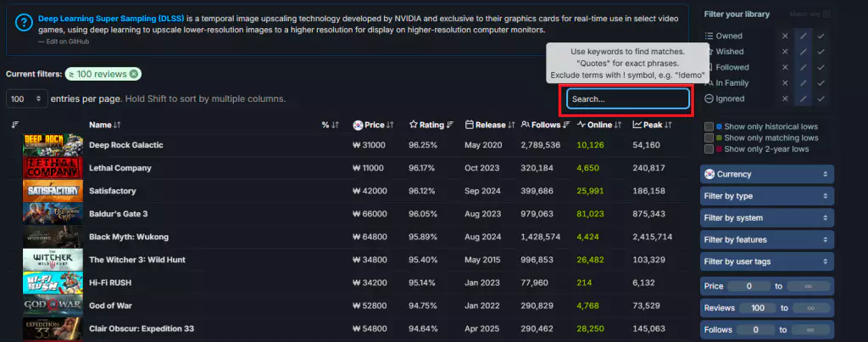Open the Deep Rock Galactic game page
This screenshot has height=342, width=868.
126,145
